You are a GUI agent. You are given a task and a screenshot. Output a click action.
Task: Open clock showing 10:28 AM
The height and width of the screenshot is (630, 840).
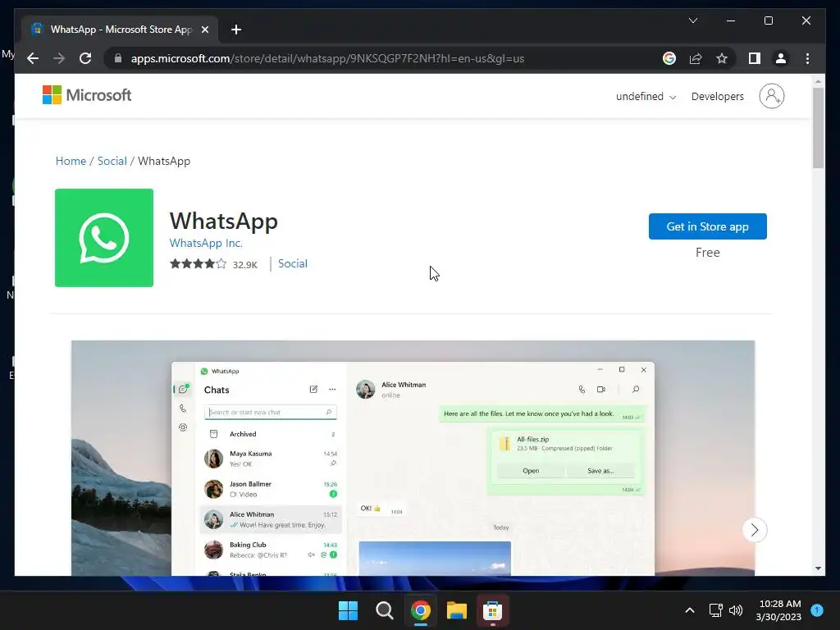click(779, 610)
